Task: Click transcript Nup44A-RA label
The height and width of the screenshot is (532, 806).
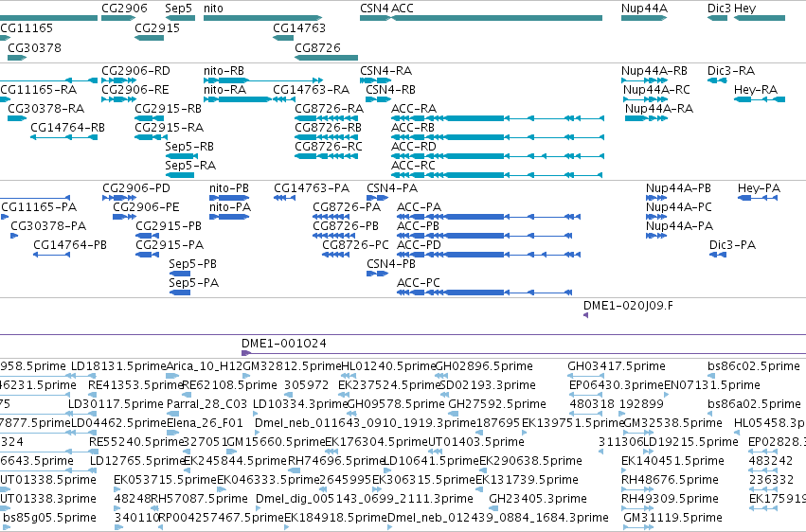Action: click(x=659, y=108)
